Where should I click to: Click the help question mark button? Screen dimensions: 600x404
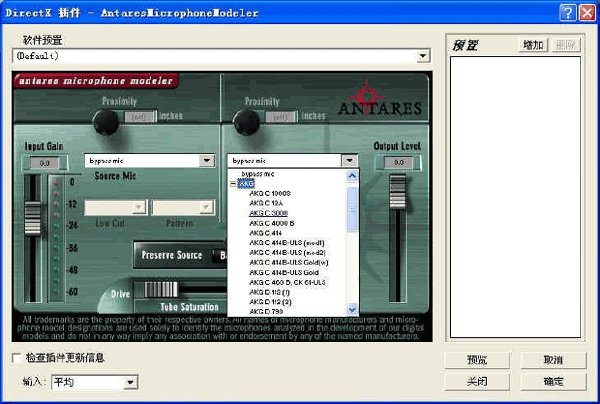[x=568, y=13]
